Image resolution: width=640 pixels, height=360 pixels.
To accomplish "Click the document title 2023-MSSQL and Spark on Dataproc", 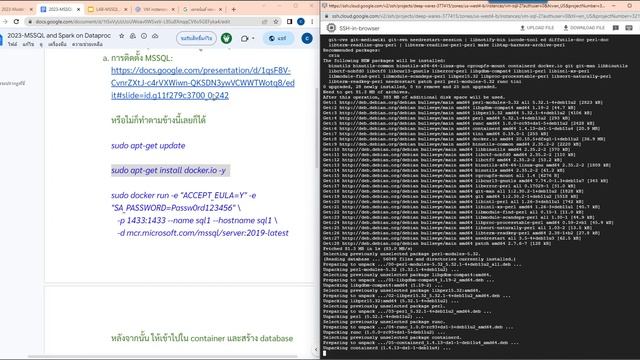I will pos(59,36).
